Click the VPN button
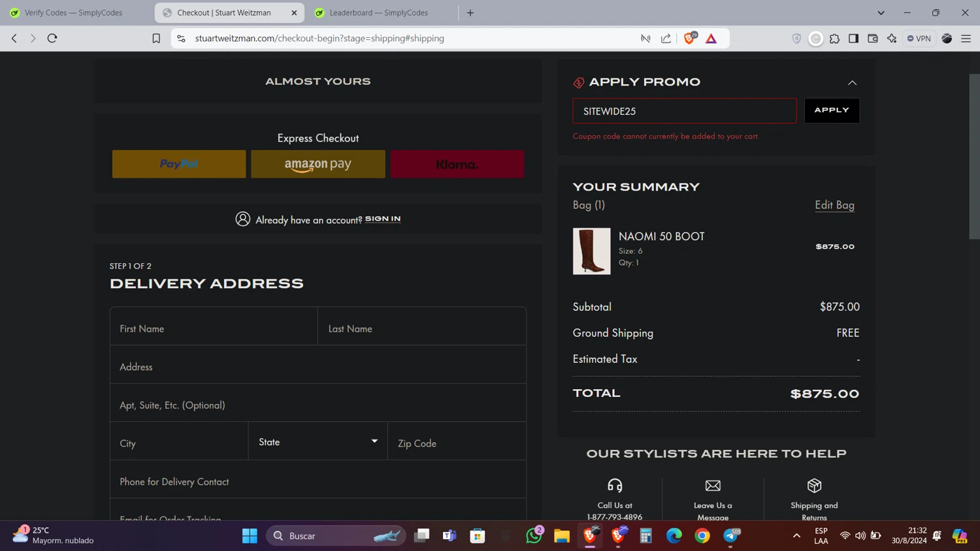The width and height of the screenshot is (980, 551). tap(919, 39)
